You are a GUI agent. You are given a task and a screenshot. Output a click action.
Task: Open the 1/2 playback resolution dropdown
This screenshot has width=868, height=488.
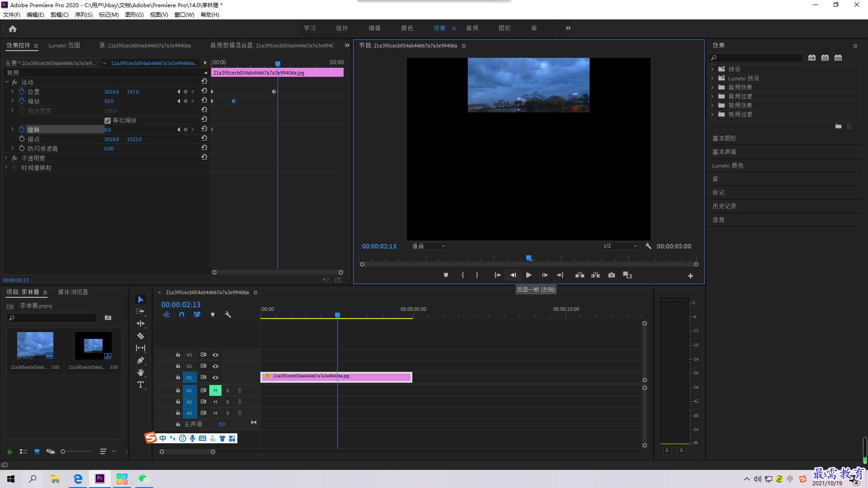619,246
